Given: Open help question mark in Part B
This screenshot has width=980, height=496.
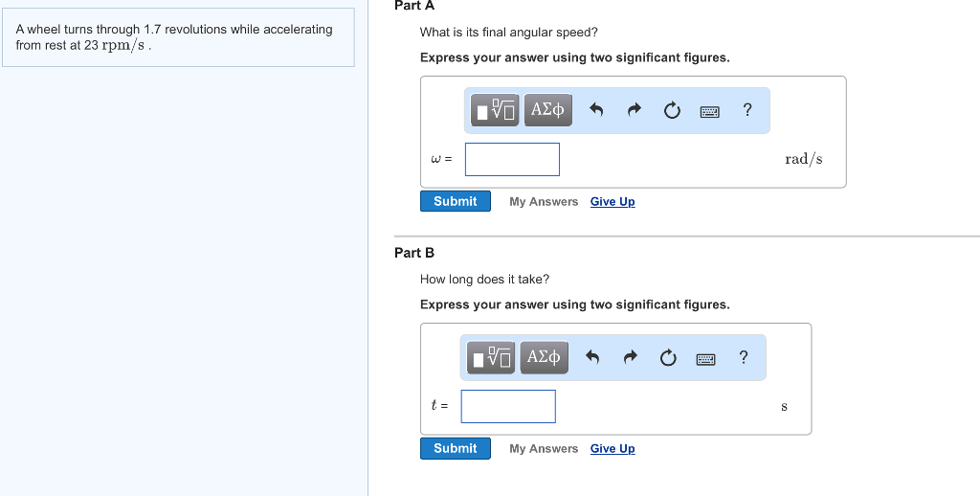Looking at the screenshot, I should point(744,357).
